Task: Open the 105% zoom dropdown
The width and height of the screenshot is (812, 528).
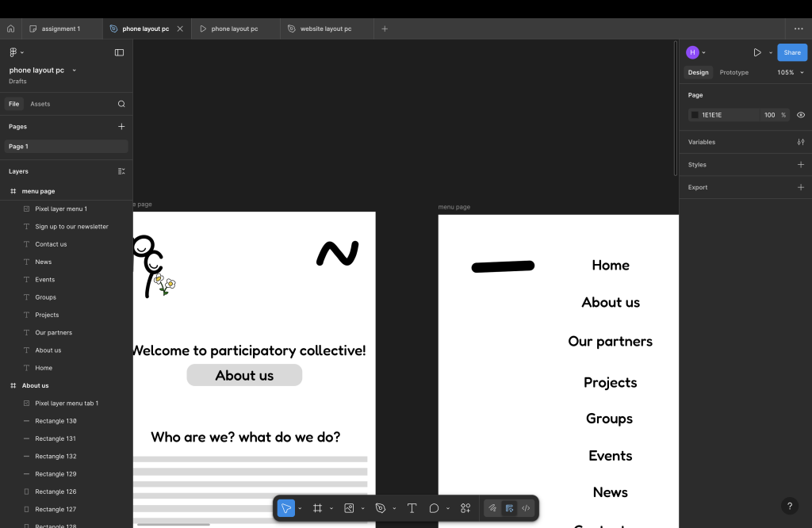Action: tap(790, 72)
